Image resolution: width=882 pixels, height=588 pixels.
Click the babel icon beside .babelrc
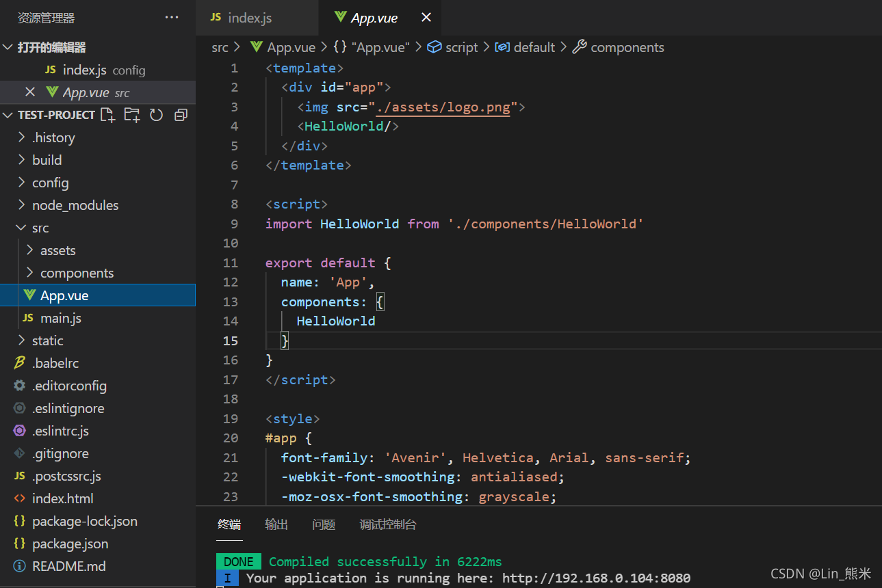click(20, 363)
